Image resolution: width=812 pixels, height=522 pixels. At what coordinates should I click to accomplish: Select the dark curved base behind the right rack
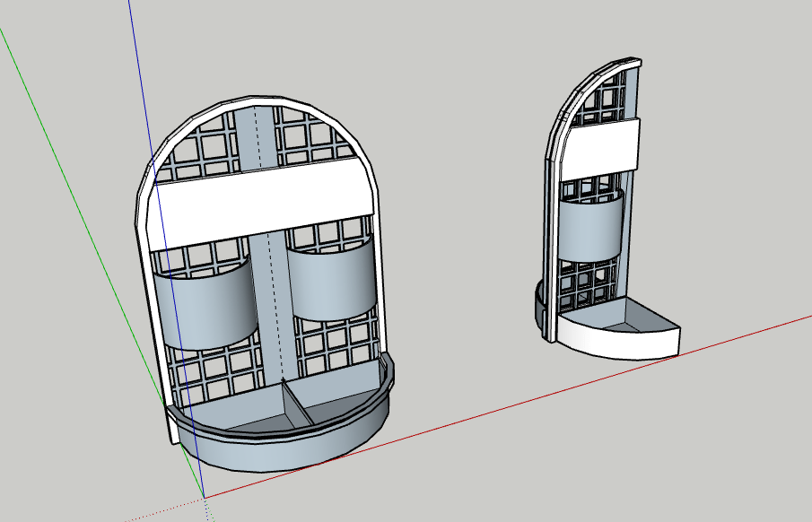coord(542,309)
